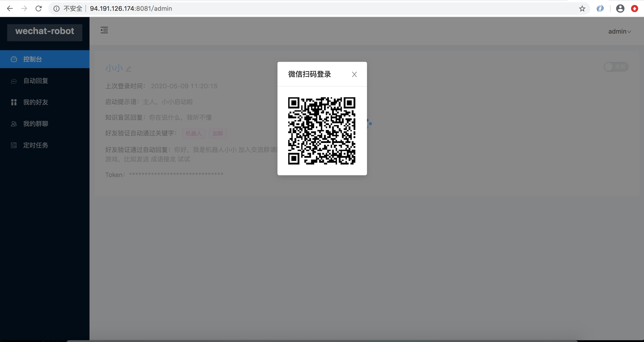Click the wechat-robot logo
Image resolution: width=644 pixels, height=342 pixels.
tap(45, 32)
